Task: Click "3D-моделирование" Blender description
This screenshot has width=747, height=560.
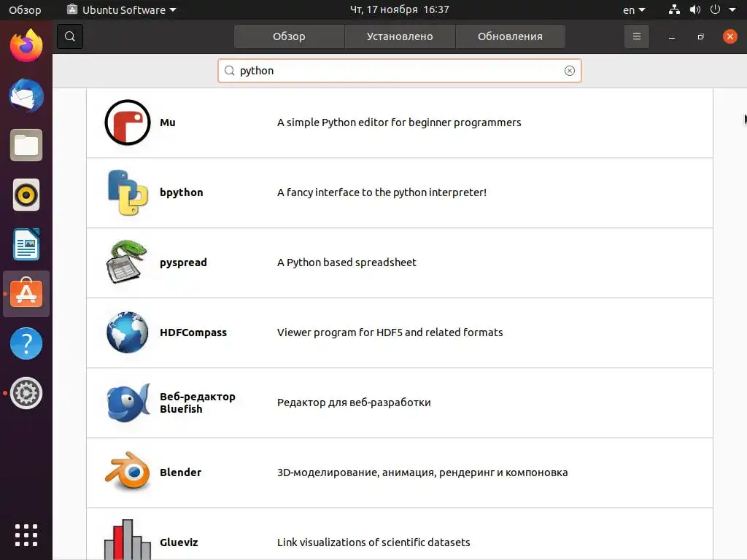Action: tap(422, 472)
